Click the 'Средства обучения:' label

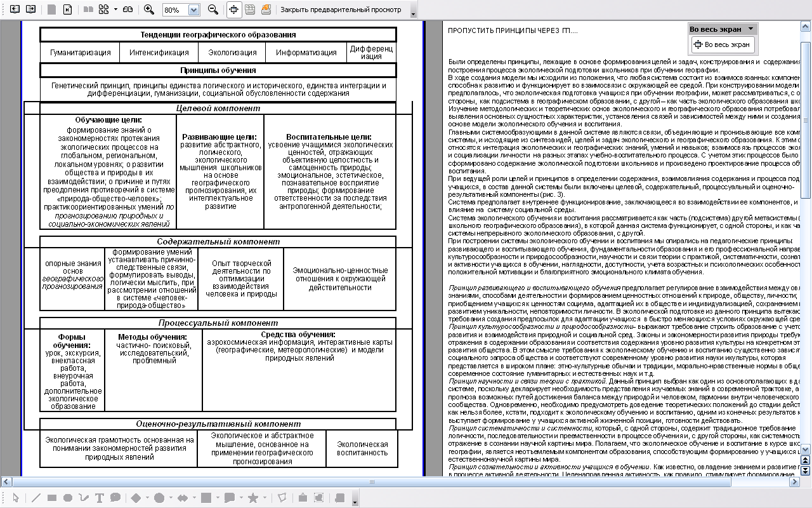(x=298, y=335)
